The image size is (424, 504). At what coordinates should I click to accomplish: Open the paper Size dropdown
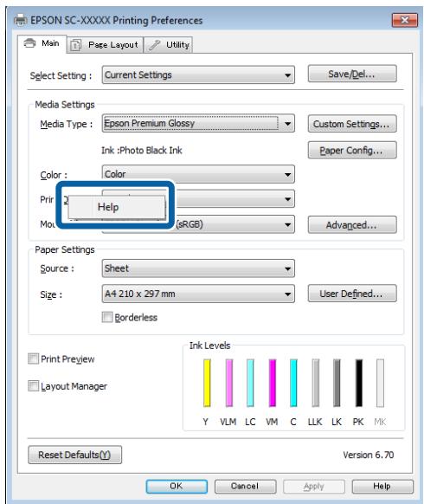coord(198,294)
